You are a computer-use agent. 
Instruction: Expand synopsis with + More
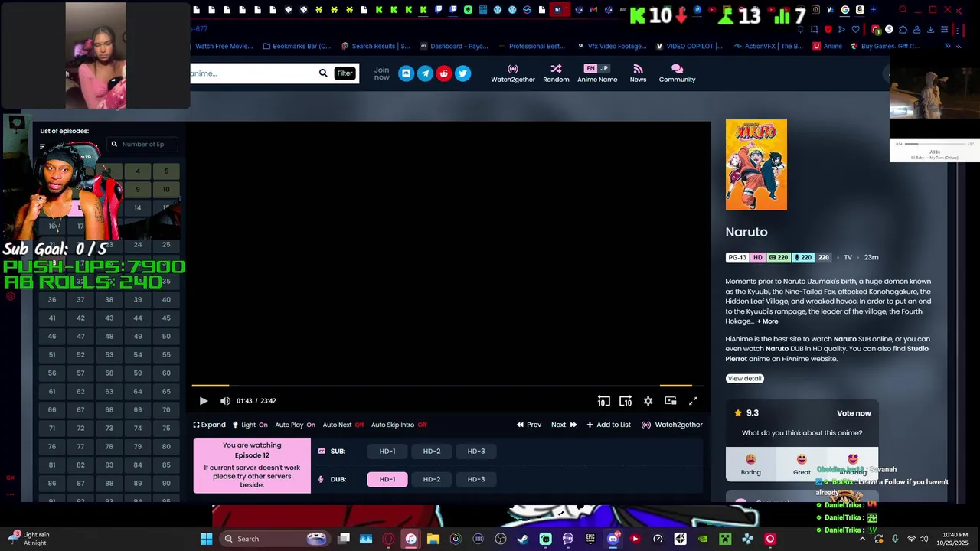click(768, 321)
